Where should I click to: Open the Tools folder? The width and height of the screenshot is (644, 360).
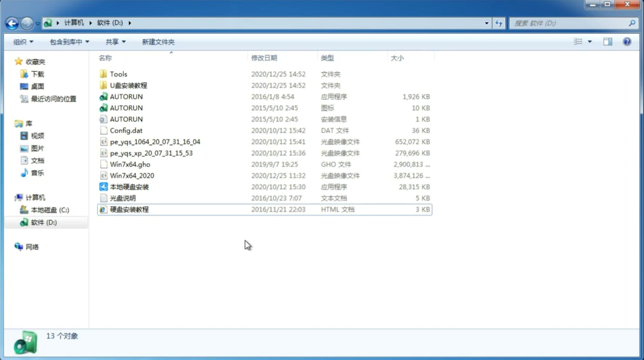tap(118, 74)
